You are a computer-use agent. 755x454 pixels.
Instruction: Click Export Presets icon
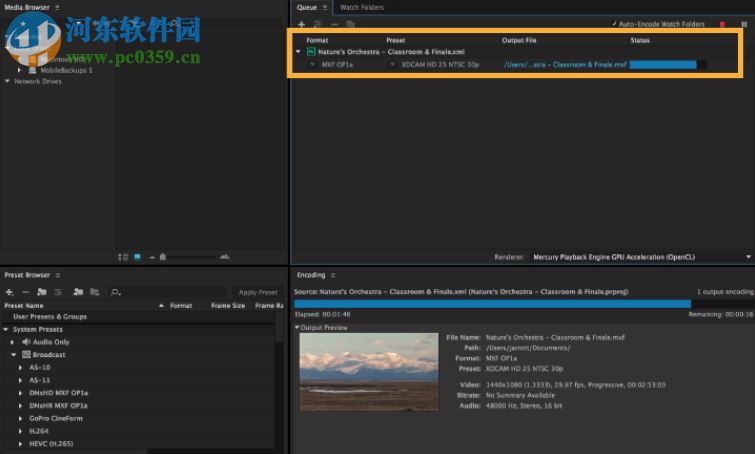pyautogui.click(x=94, y=292)
